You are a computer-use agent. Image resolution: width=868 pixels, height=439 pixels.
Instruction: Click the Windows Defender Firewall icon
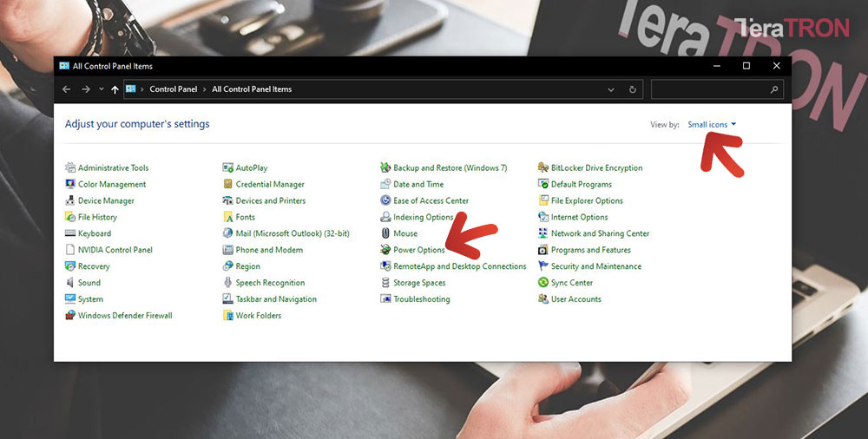click(x=70, y=316)
